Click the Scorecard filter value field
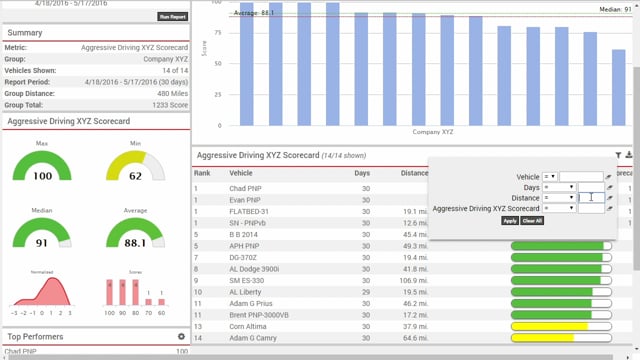The width and height of the screenshot is (640, 360). tap(591, 208)
